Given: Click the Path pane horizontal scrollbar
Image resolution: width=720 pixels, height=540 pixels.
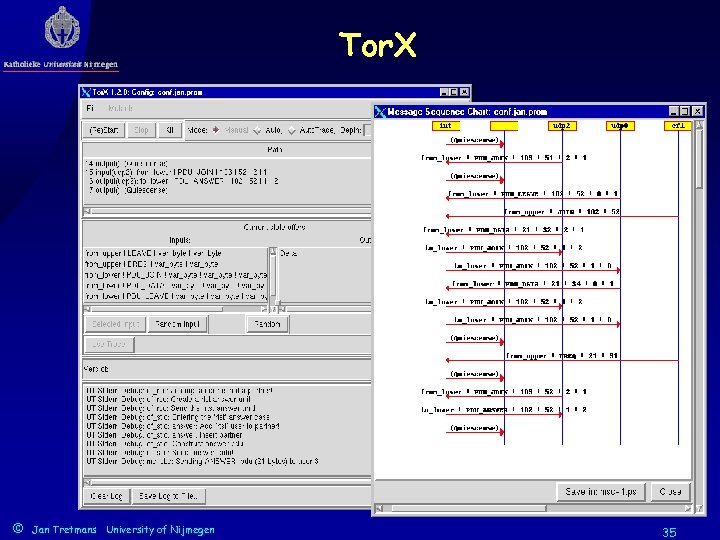Looking at the screenshot, I should click(227, 211).
